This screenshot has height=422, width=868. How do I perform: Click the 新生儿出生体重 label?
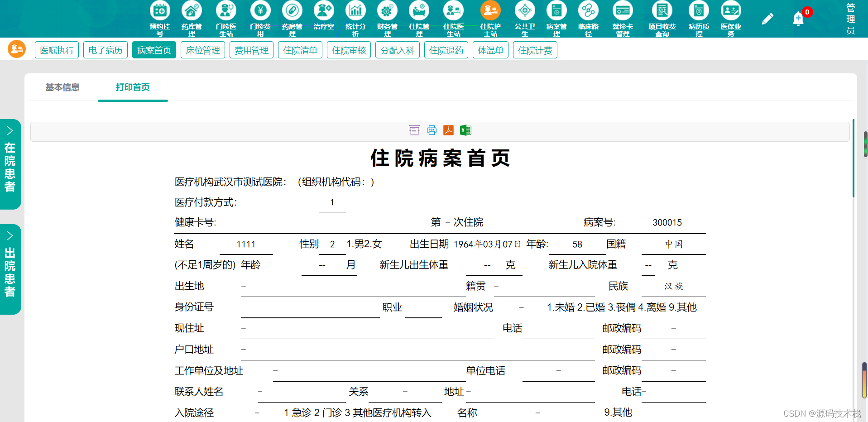414,265
